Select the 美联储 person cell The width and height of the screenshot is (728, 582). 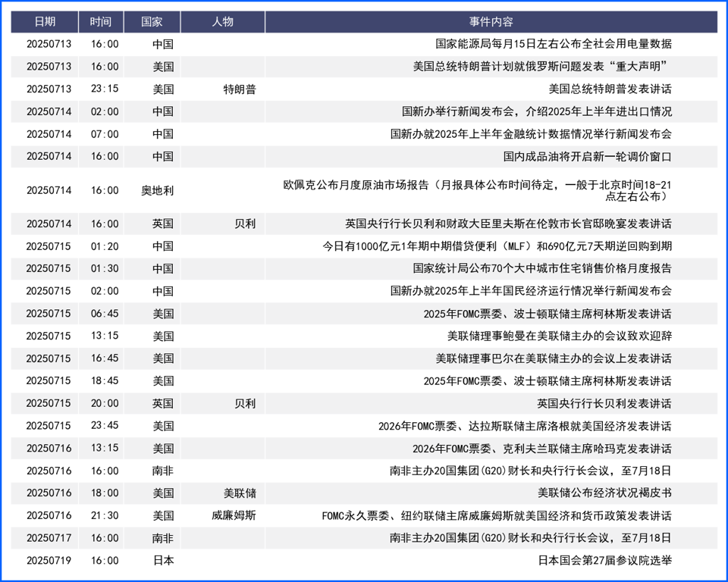240,493
